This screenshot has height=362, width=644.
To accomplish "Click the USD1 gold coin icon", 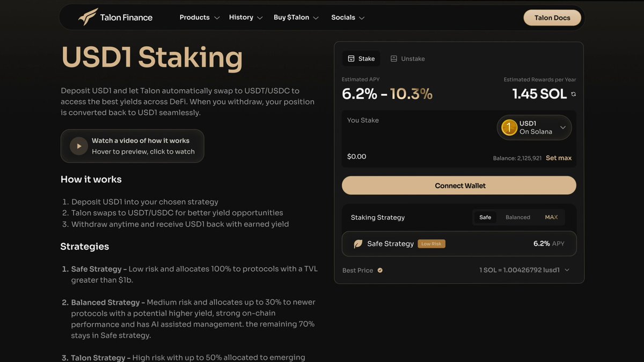I will [x=509, y=128].
